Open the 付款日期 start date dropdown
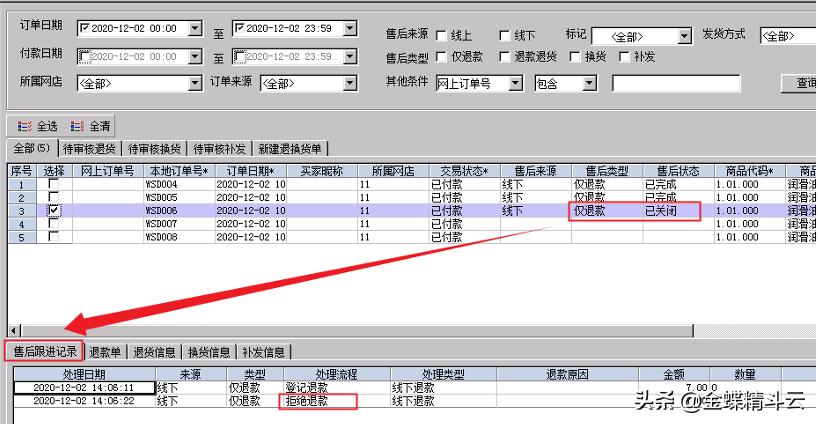Image resolution: width=818 pixels, height=424 pixels. 195,56
